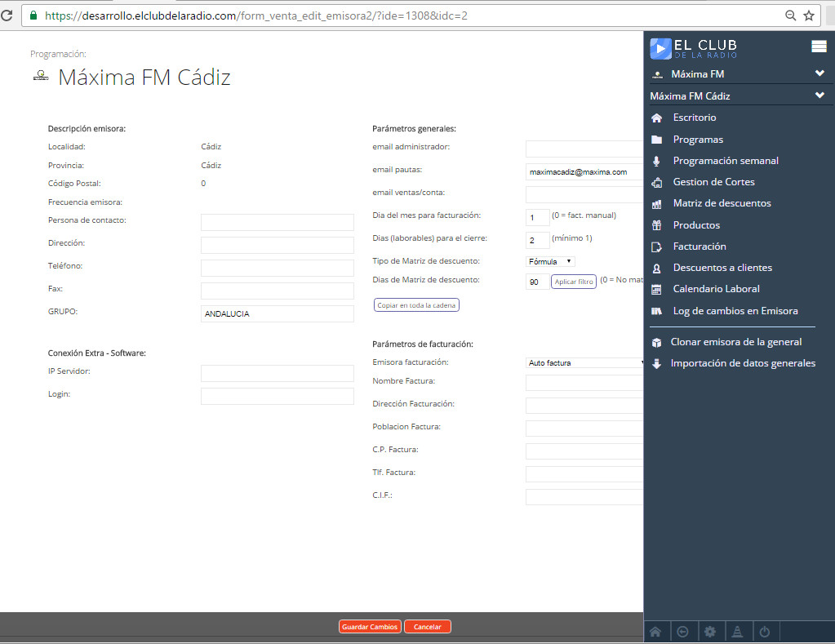835x644 pixels.
Task: Click the email ventas/conta field
Action: (x=584, y=195)
